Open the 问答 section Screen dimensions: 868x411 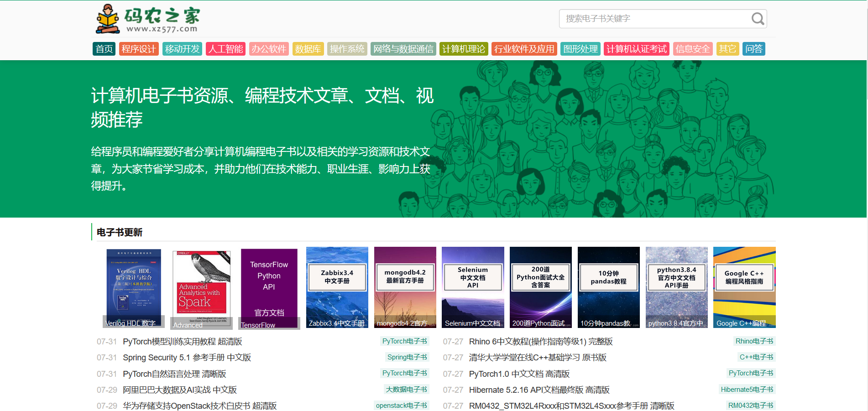tap(754, 49)
